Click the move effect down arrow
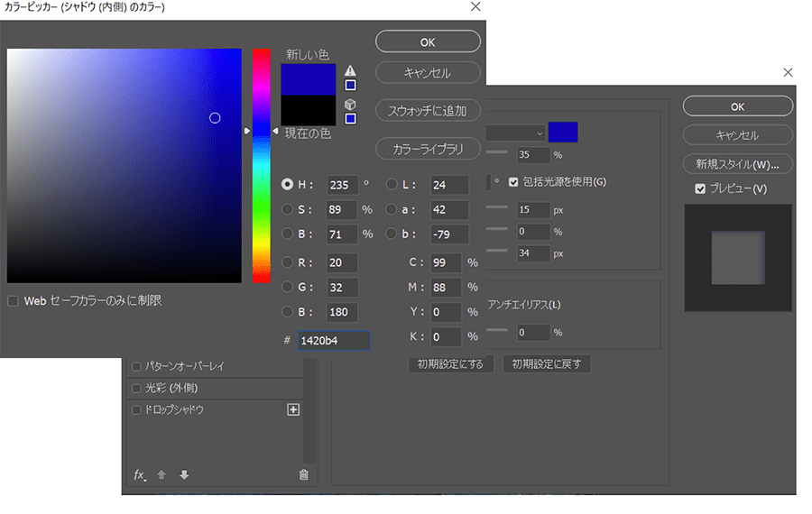This screenshot has width=812, height=514. [x=184, y=475]
